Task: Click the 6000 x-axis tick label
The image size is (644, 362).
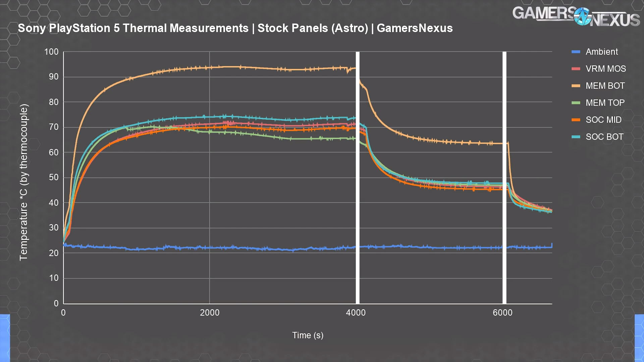Action: pos(502,313)
